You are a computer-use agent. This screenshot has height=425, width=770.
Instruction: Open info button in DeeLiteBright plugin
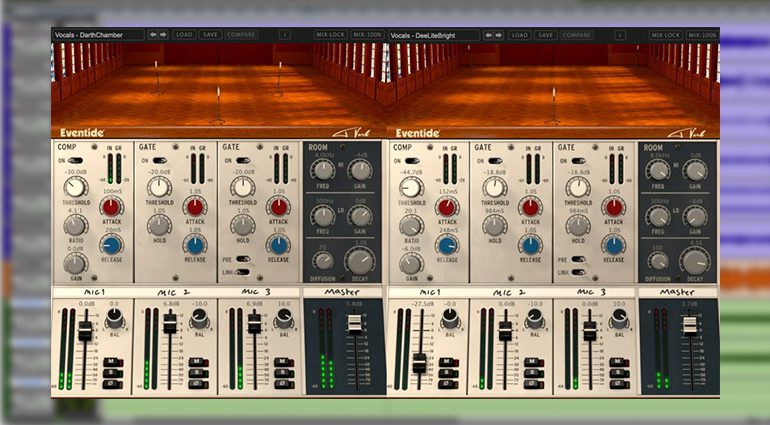click(621, 35)
